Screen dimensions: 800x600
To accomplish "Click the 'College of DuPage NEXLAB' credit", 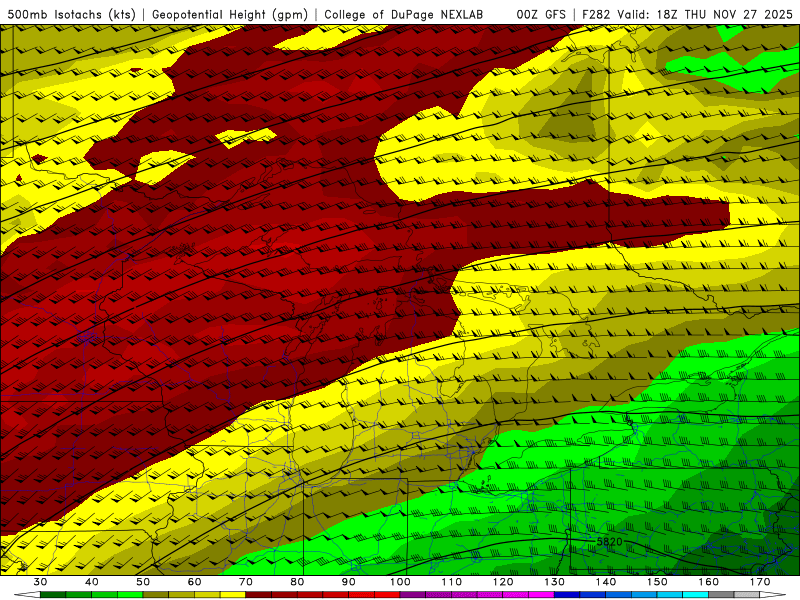I will pyautogui.click(x=404, y=15).
